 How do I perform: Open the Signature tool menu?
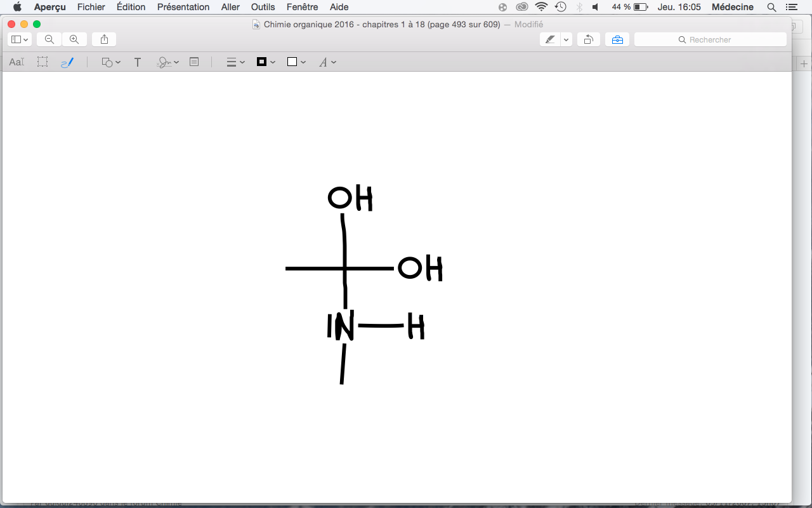click(x=168, y=62)
